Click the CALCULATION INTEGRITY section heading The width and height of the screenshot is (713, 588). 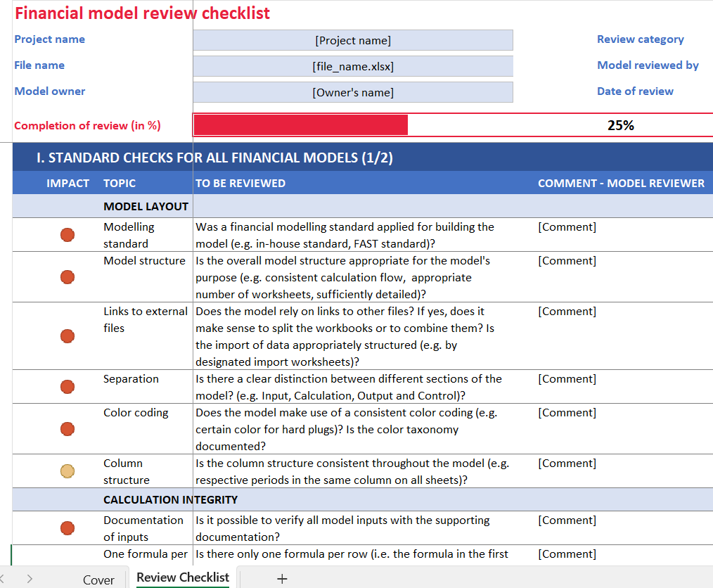[171, 500]
